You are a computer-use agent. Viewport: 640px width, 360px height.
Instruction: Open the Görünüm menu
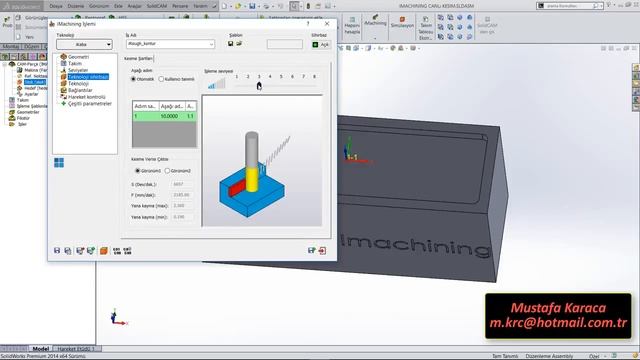(99, 6)
